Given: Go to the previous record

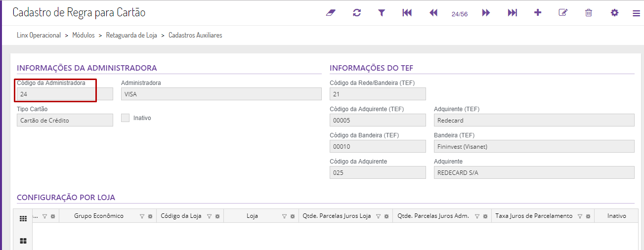Looking at the screenshot, I should (433, 13).
